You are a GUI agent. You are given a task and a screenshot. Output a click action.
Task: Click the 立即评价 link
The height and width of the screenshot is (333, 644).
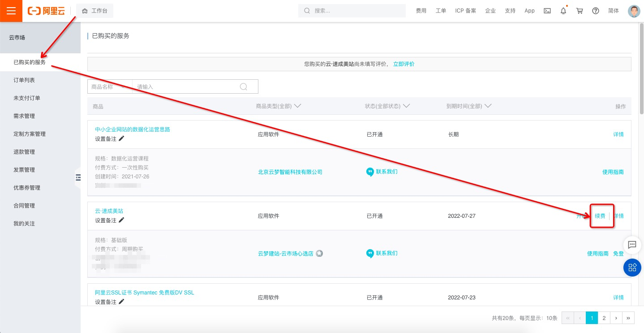[404, 64]
